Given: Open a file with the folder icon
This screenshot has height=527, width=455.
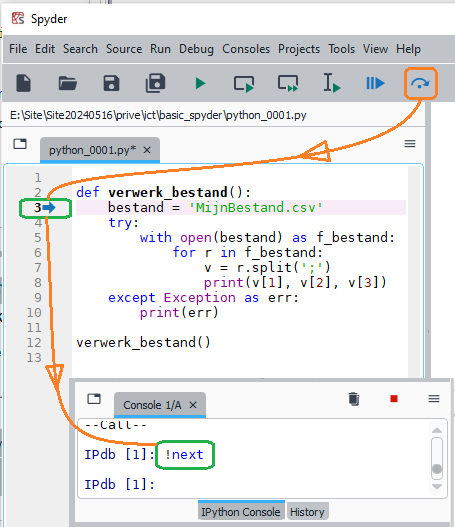Looking at the screenshot, I should click(x=68, y=83).
